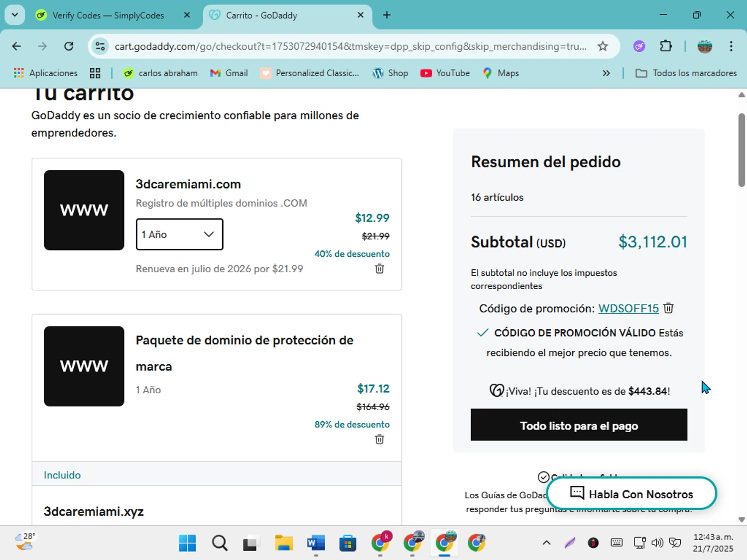The image size is (747, 560).
Task: Close the Carrito GoDaddy tab
Action: click(x=361, y=15)
